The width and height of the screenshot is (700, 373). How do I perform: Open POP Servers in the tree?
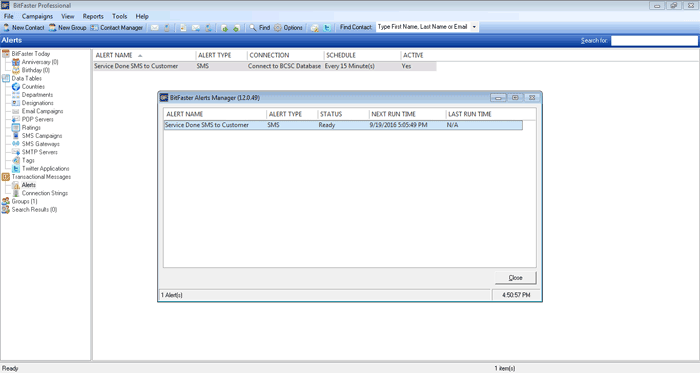(33, 119)
